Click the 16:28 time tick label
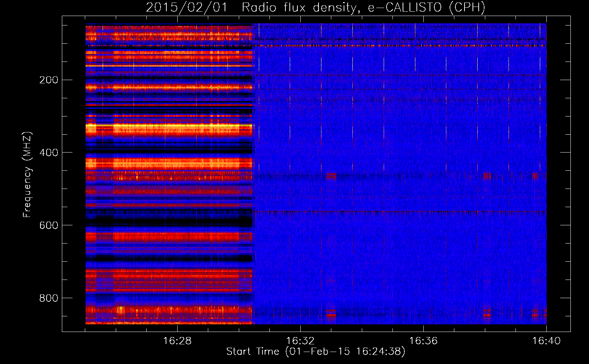The image size is (589, 364). pos(177,341)
